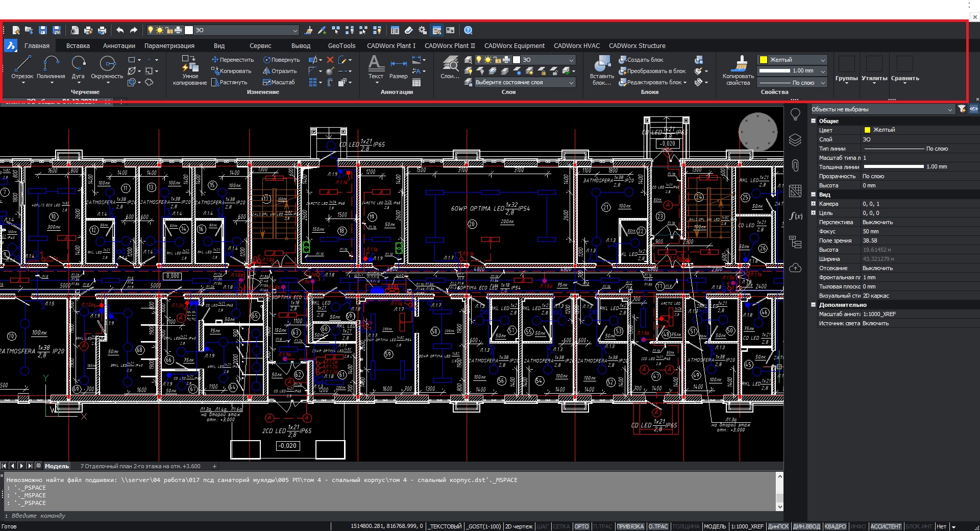The height and width of the screenshot is (531, 980).
Task: Click yellow color swatch in properties panel
Action: [x=867, y=130]
